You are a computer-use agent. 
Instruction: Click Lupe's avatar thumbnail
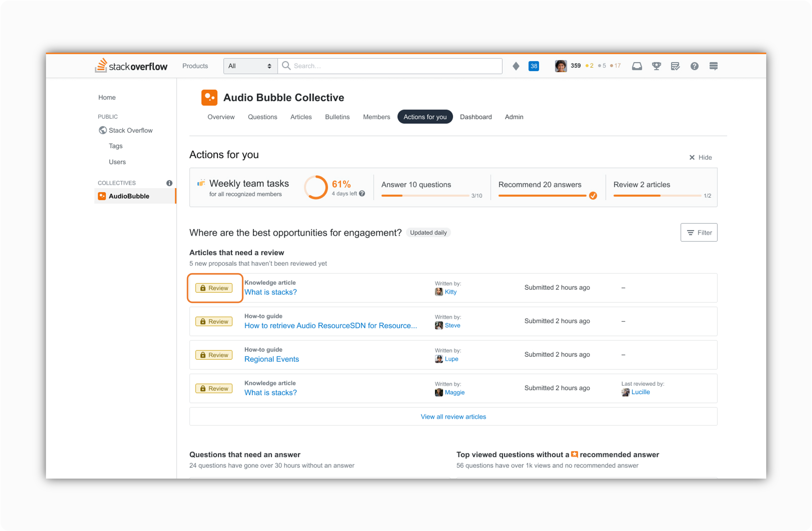[439, 359]
